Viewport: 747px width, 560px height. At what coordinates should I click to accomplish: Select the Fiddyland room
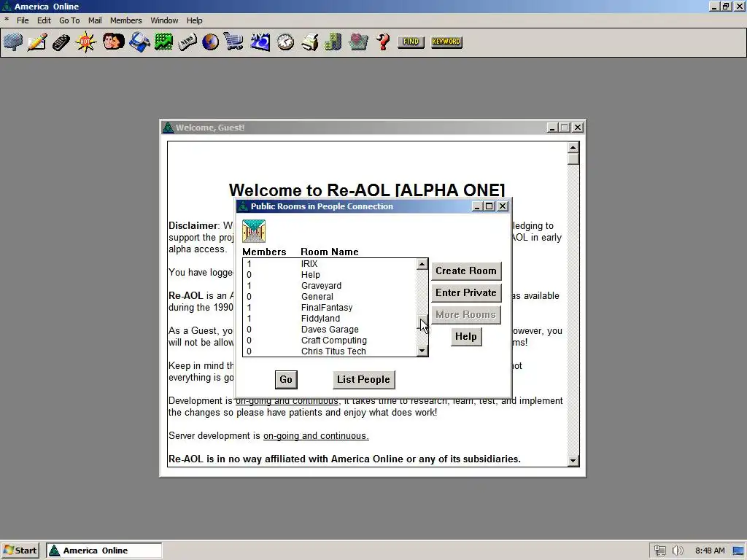tap(329, 319)
